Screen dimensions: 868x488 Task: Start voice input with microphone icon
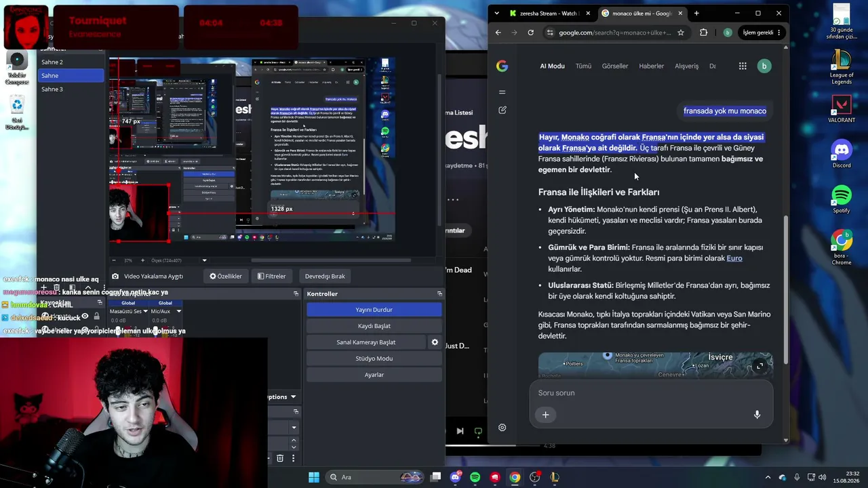point(757,415)
